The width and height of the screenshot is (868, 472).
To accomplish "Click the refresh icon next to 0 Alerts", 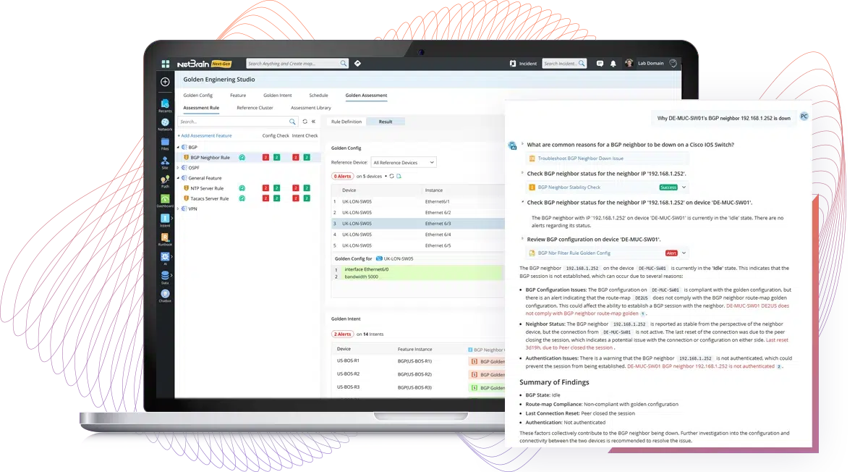I will pos(391,176).
